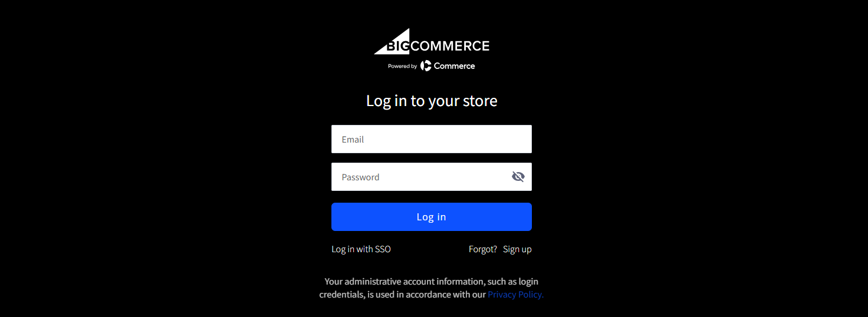Focus the Email input field
The width and height of the screenshot is (868, 317).
(x=432, y=139)
